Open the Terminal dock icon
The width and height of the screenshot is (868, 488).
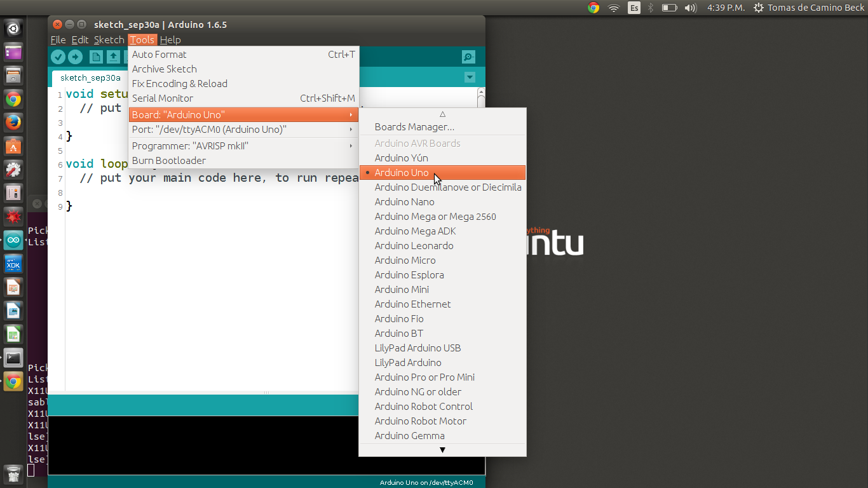13,358
